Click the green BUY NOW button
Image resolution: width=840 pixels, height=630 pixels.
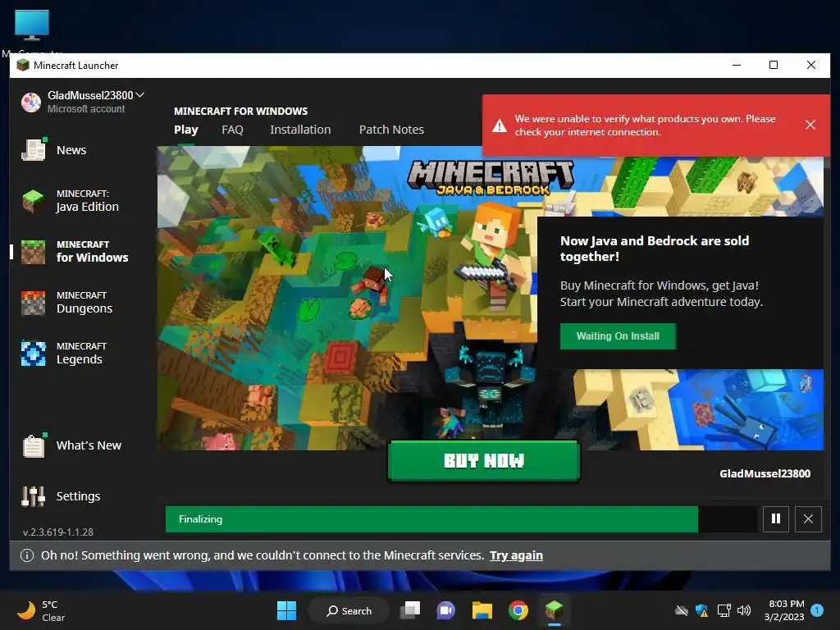click(484, 461)
